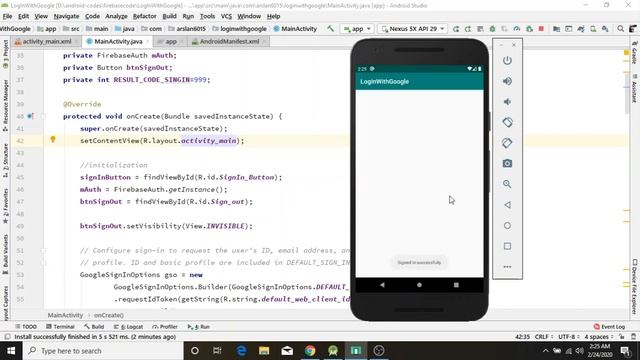Open the Resource Manager side tab
Screen dimensions: 640x360
pyautogui.click(x=5, y=105)
